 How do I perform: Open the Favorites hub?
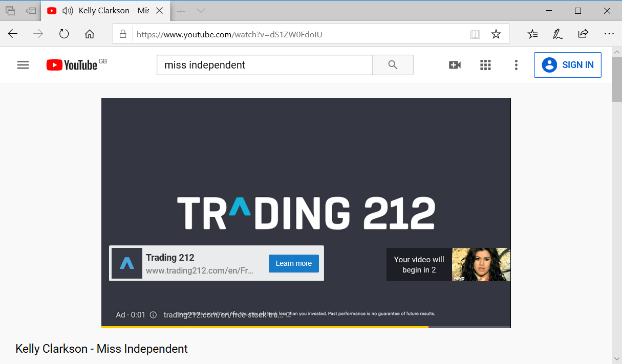click(533, 34)
